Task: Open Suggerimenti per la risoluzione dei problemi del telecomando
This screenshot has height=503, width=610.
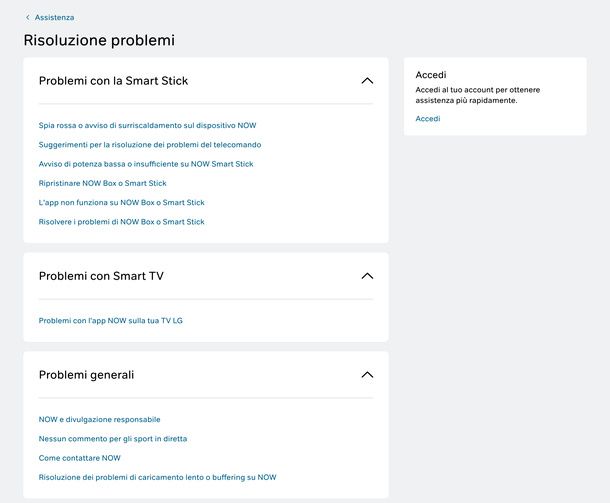Action: [x=150, y=145]
